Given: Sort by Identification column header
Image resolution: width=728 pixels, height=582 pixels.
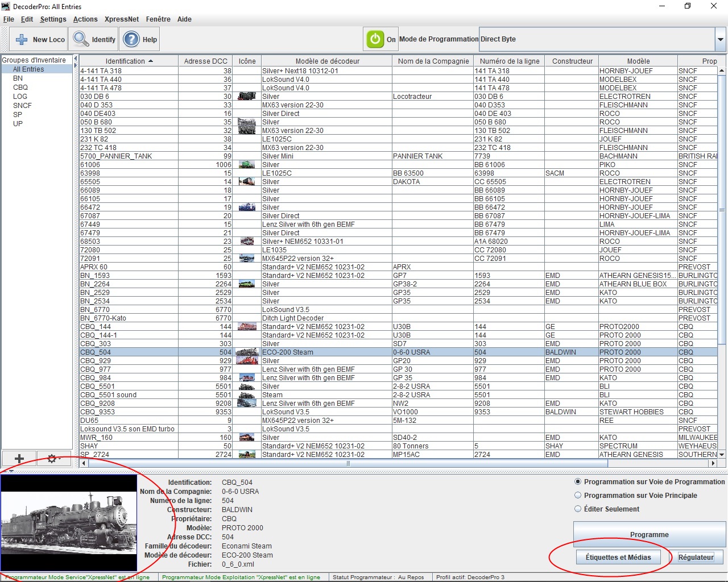Looking at the screenshot, I should click(x=129, y=61).
